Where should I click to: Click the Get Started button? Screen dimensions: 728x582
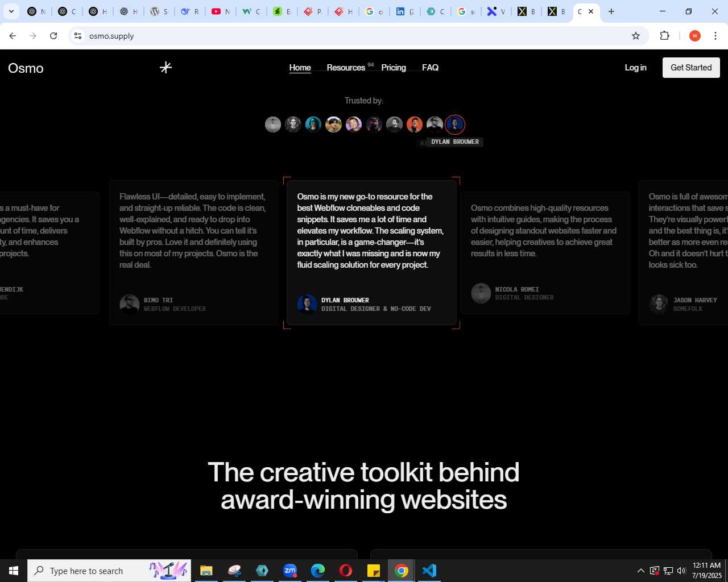[x=691, y=68]
